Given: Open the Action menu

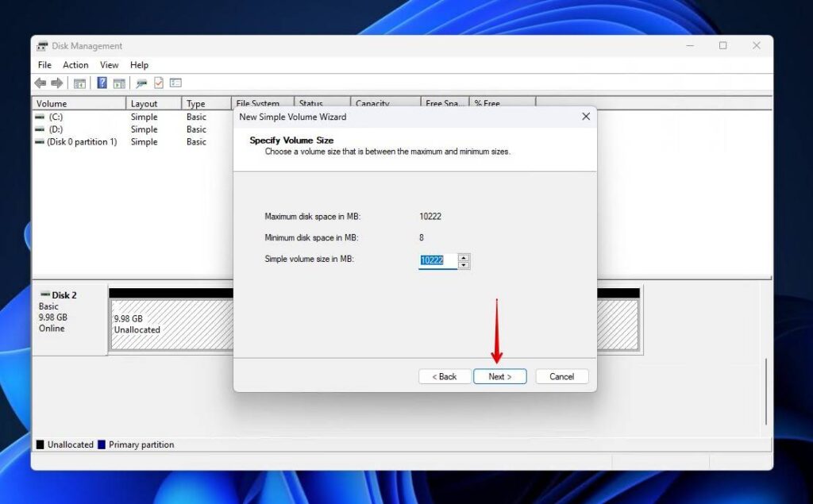Looking at the screenshot, I should click(x=75, y=64).
